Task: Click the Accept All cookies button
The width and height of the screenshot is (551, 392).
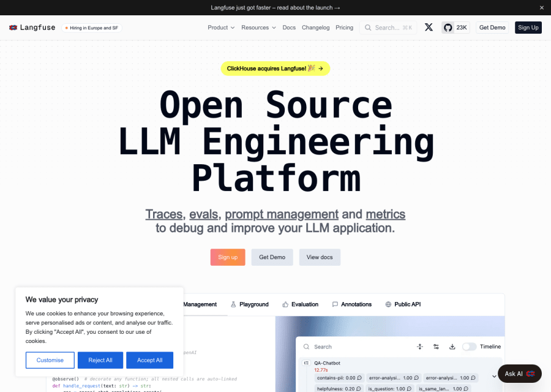Action: coord(149,360)
